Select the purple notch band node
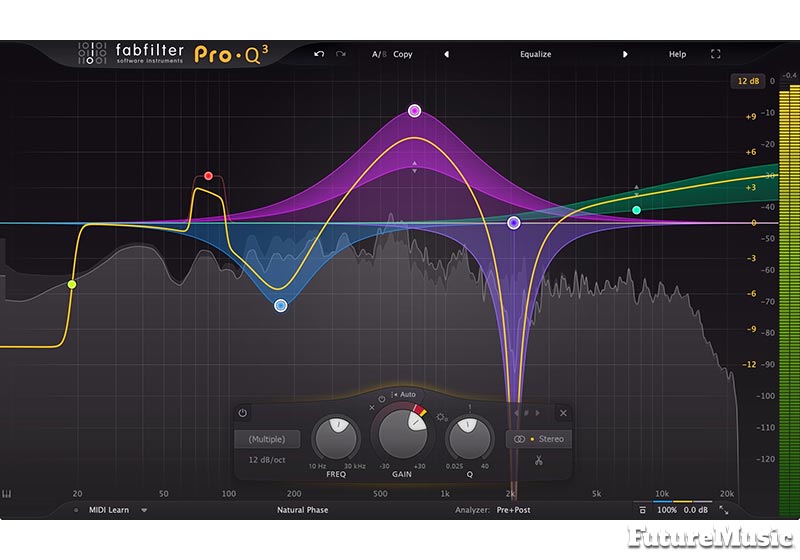 tap(514, 223)
